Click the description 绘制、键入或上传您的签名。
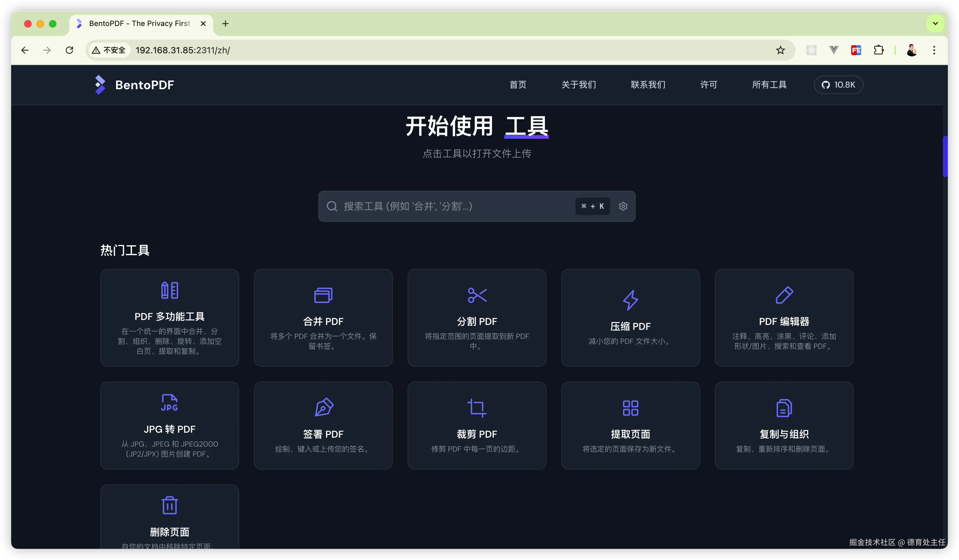Image resolution: width=959 pixels, height=560 pixels. click(323, 449)
